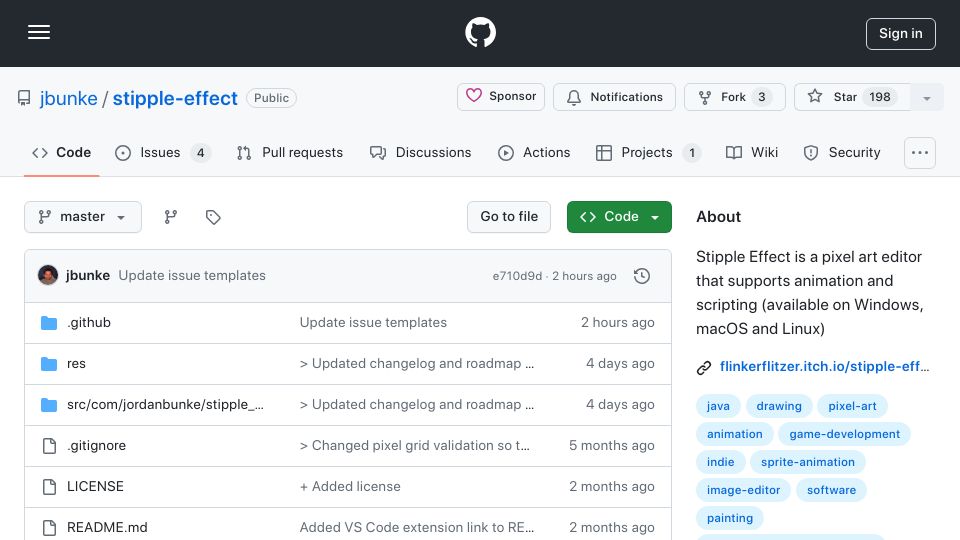Open the Projects tab
The width and height of the screenshot is (960, 540).
tap(648, 152)
